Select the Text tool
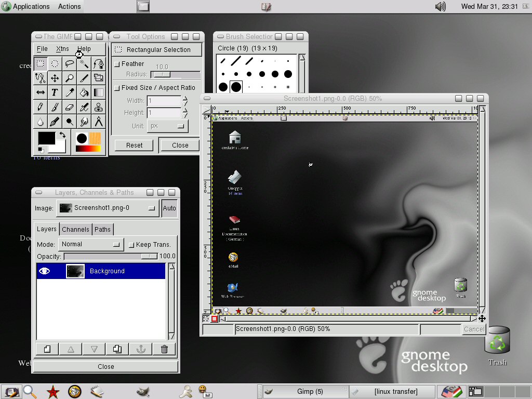This screenshot has height=399, width=532. tap(55, 92)
